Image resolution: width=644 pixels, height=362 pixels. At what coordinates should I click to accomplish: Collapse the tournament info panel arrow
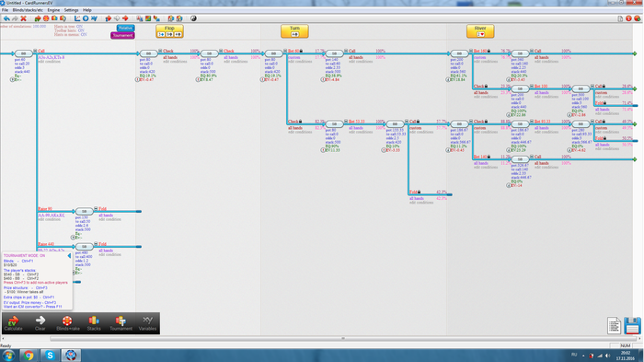(x=69, y=256)
